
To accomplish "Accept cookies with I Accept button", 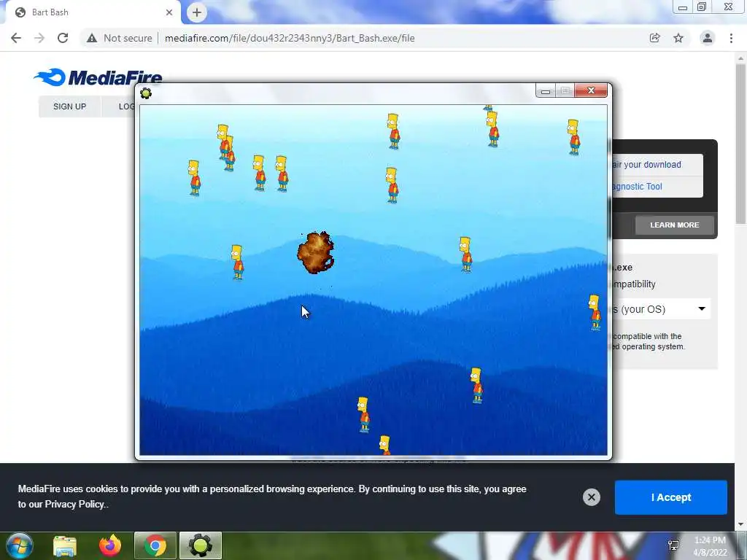I will (671, 497).
